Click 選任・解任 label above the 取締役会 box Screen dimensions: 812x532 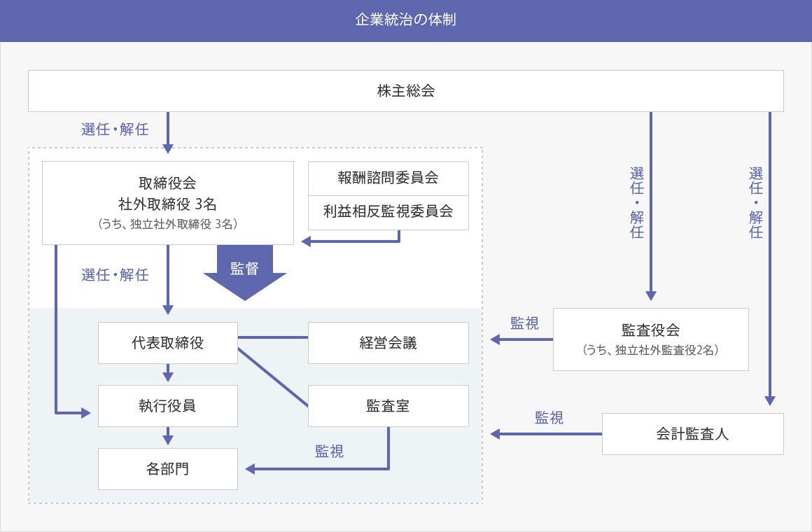point(115,129)
